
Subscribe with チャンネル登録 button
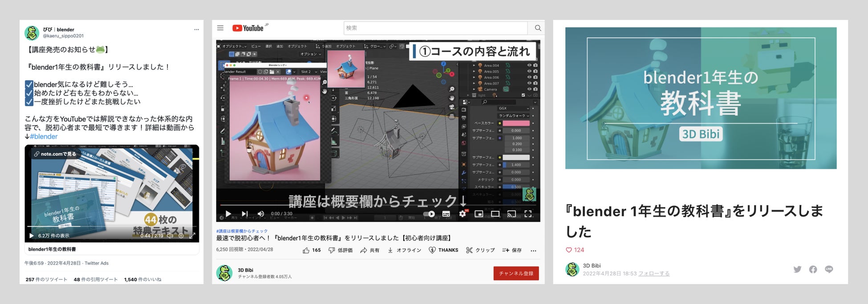[x=516, y=273]
